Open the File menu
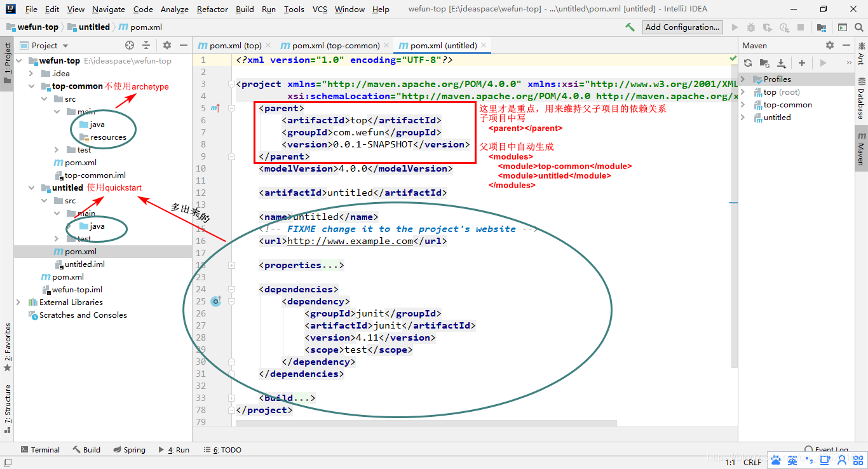Image resolution: width=868 pixels, height=469 pixels. tap(31, 10)
